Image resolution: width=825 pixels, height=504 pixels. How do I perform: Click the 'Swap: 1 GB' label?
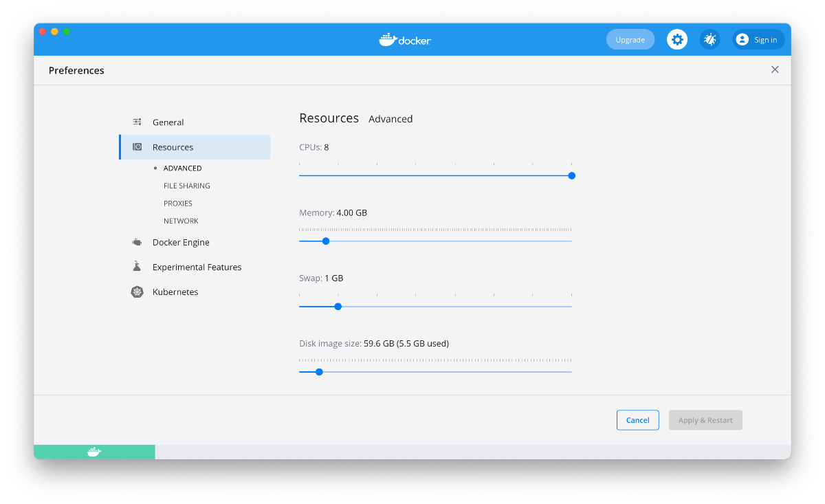pos(321,278)
